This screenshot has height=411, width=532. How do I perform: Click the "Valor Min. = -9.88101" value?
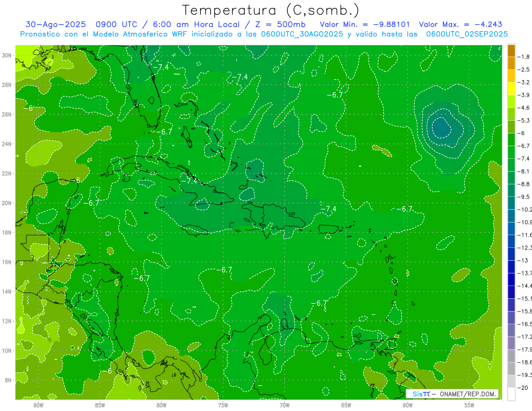point(365,24)
